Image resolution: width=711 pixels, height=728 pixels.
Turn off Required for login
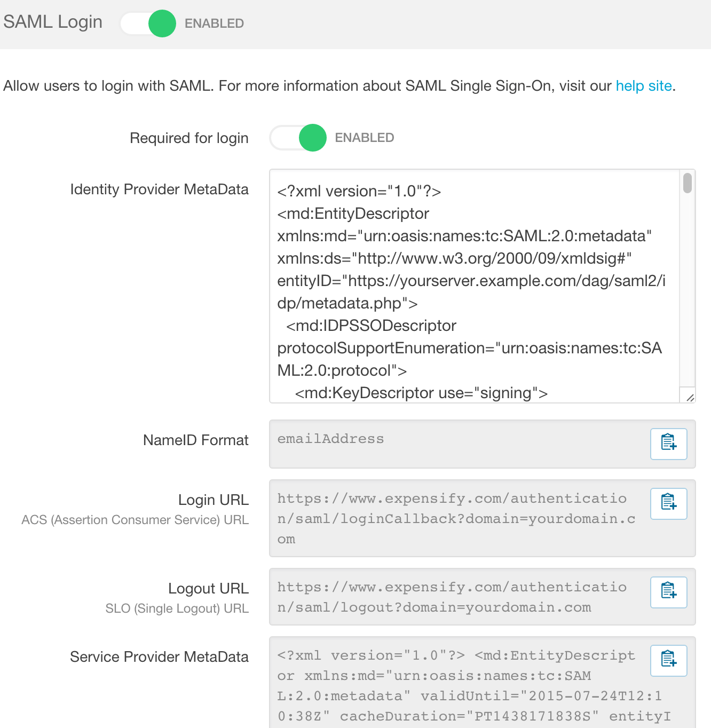297,137
